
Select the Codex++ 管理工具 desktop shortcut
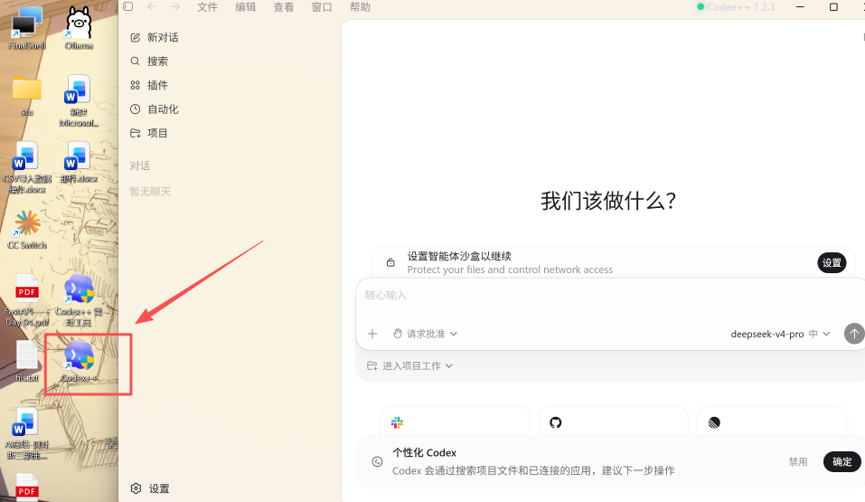[79, 301]
